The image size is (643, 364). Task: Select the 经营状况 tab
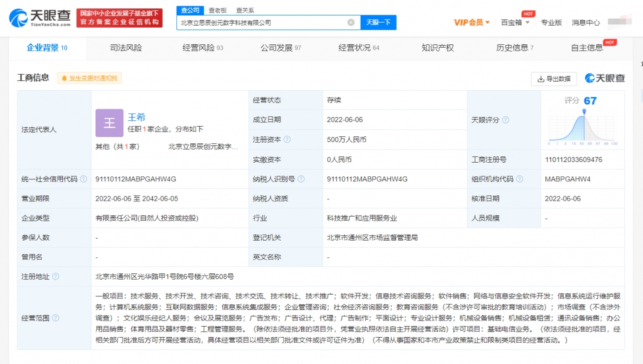tap(359, 48)
